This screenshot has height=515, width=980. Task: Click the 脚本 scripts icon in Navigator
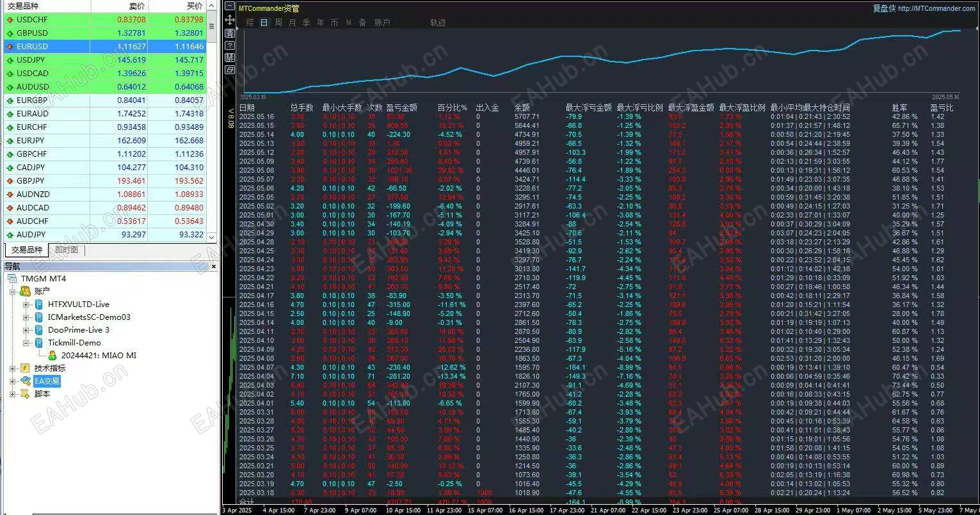point(26,393)
